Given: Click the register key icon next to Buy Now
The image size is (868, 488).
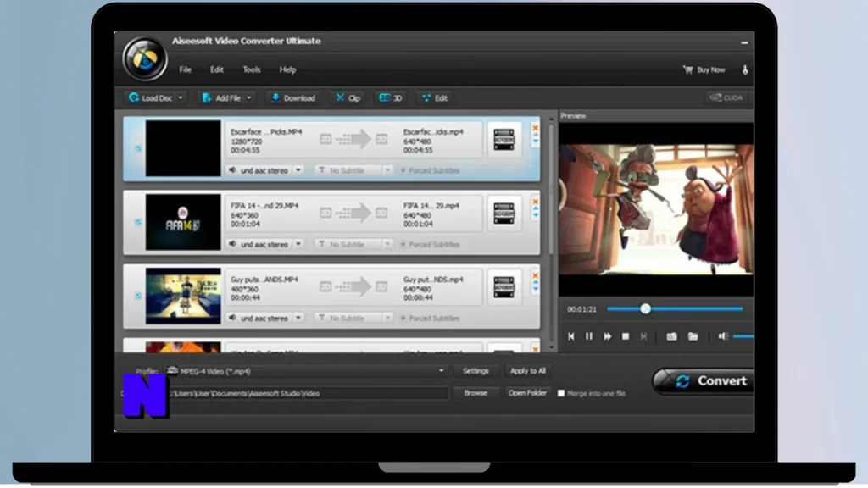Looking at the screenshot, I should click(x=745, y=69).
